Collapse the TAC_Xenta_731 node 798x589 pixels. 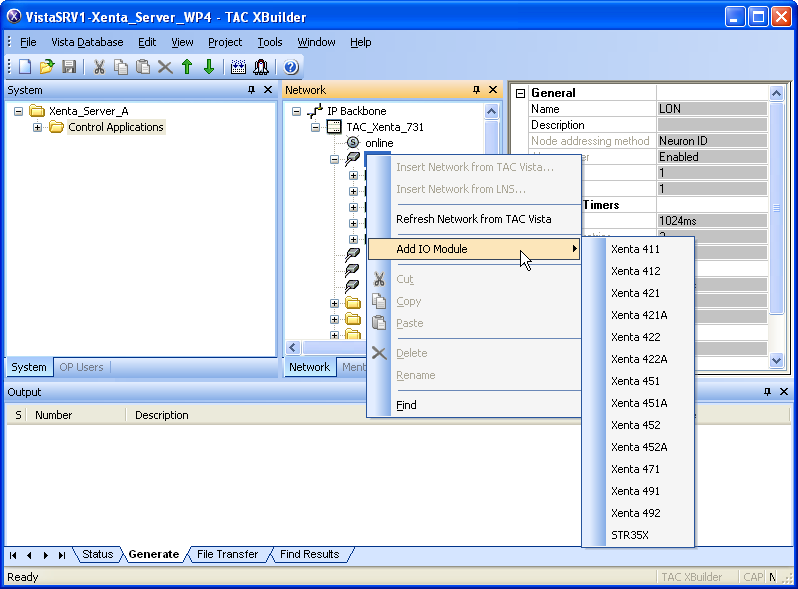(316, 127)
